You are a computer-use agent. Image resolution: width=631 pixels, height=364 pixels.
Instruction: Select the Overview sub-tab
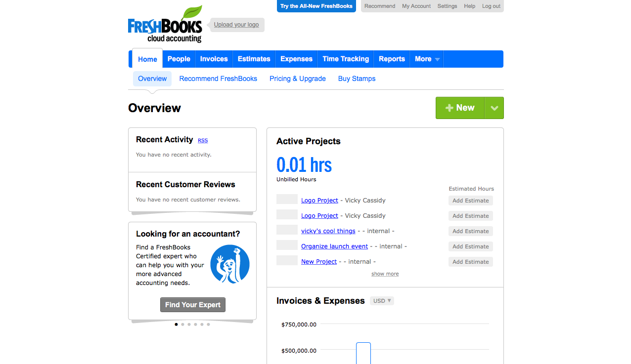pyautogui.click(x=152, y=79)
